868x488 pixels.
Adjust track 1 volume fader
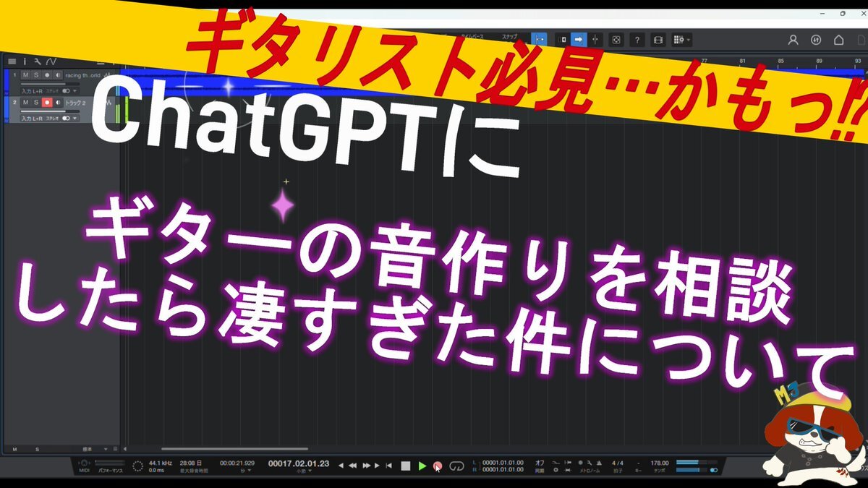(x=50, y=84)
